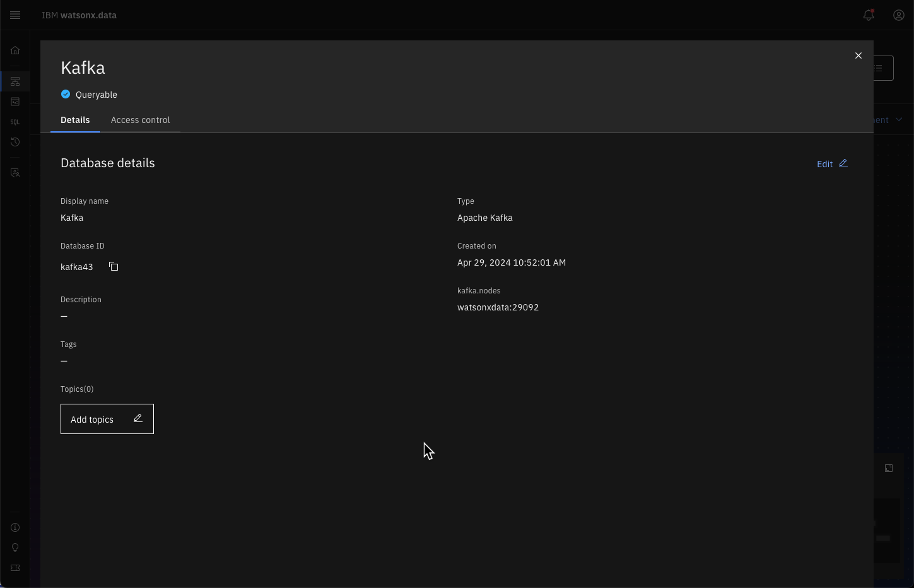The width and height of the screenshot is (914, 588).
Task: Click the Apache Kafka type value
Action: 484,218
